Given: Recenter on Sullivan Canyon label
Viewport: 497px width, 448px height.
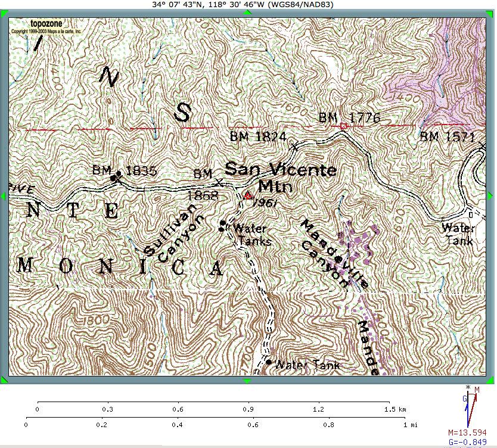Looking at the screenshot, I should pyautogui.click(x=174, y=233).
